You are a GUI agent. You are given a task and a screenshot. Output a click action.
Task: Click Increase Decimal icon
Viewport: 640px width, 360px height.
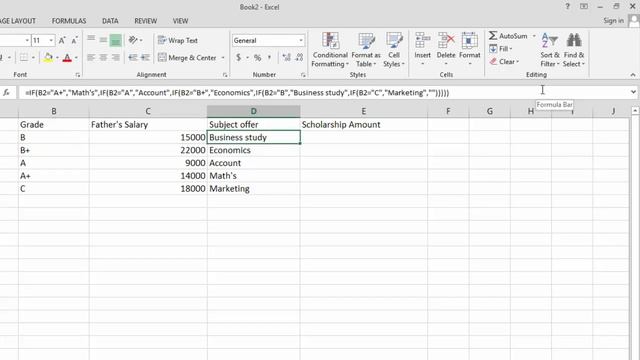(x=287, y=58)
